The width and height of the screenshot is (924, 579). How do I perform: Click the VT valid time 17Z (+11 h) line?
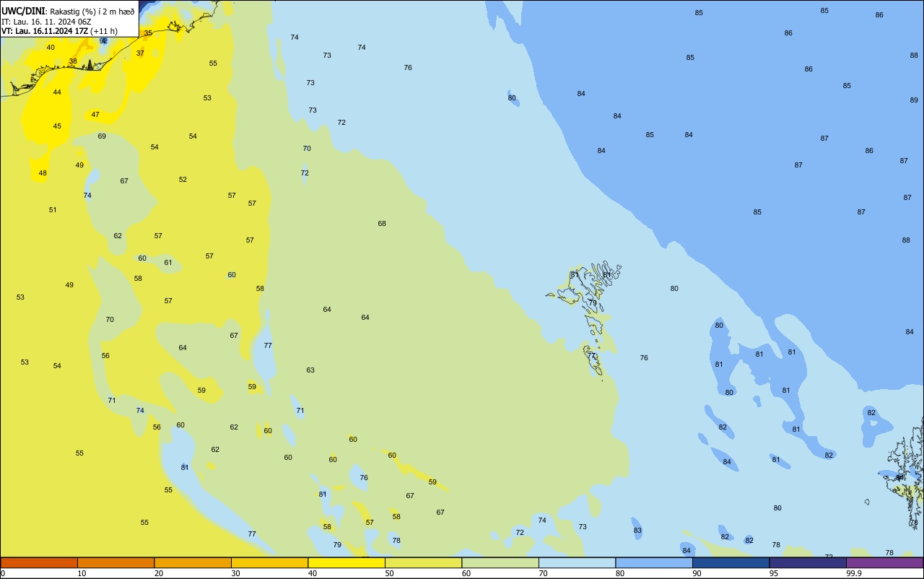click(59, 31)
